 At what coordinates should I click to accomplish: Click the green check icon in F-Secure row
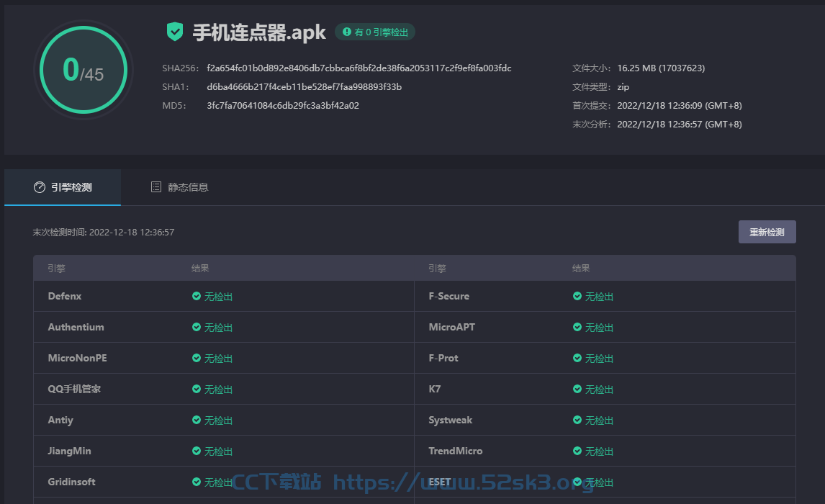pos(577,296)
